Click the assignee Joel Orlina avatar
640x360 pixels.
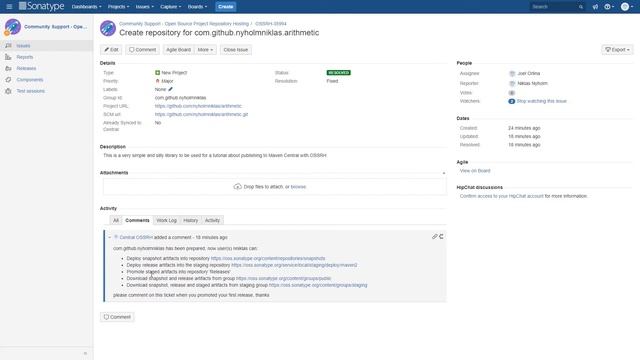click(512, 73)
